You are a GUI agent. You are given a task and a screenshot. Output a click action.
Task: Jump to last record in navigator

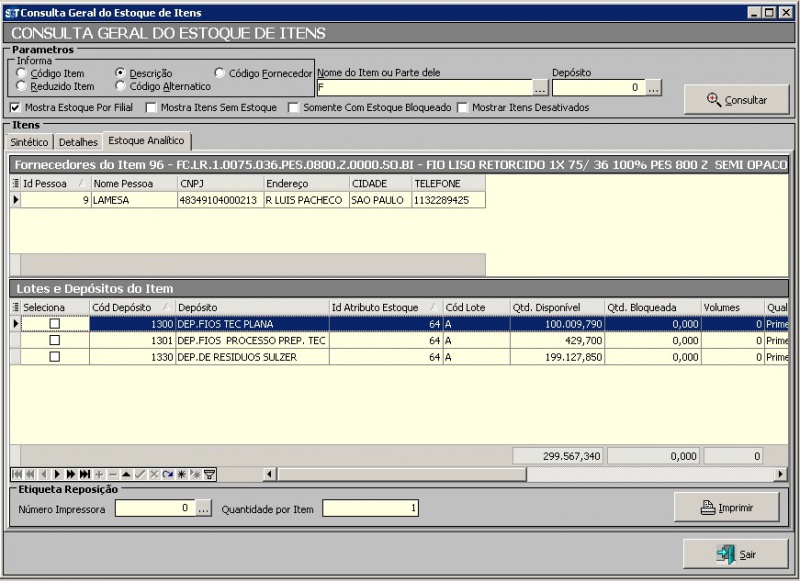(85, 474)
